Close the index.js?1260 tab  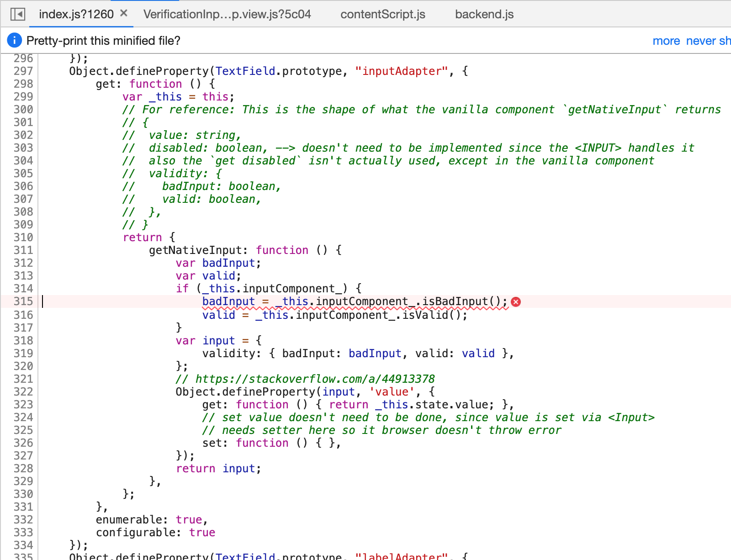[x=123, y=13]
